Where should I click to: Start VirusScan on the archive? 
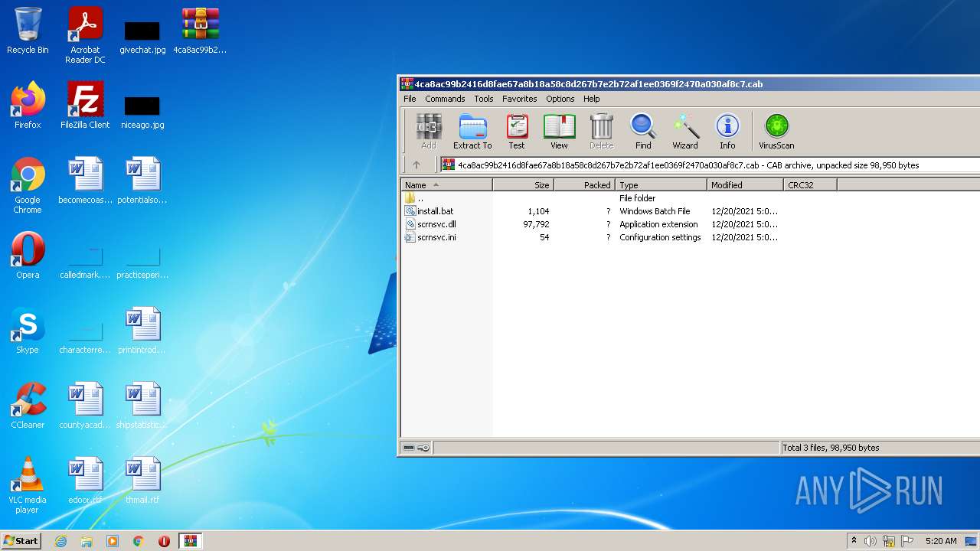pyautogui.click(x=776, y=132)
